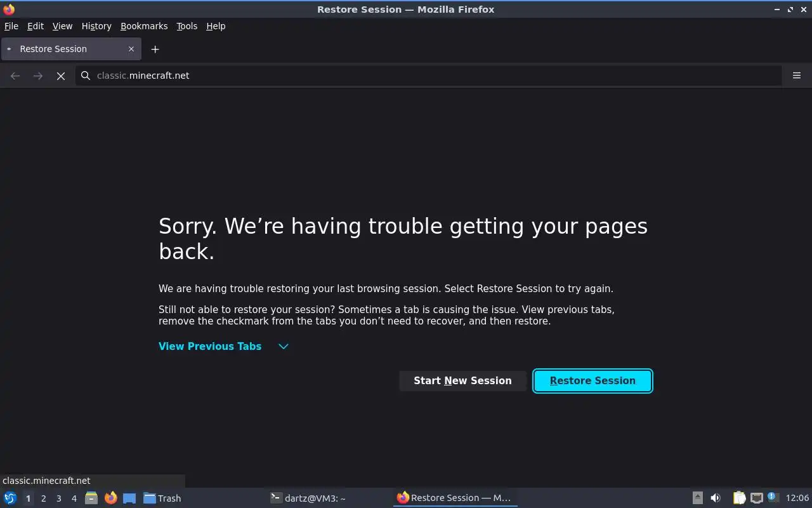The width and height of the screenshot is (812, 508).
Task: Open the Bookmarks menu
Action: point(144,26)
